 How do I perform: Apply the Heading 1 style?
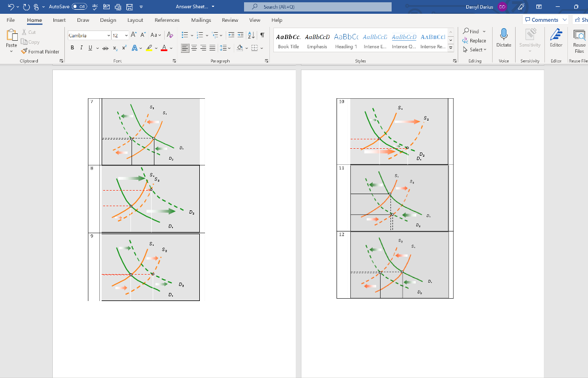(x=346, y=41)
